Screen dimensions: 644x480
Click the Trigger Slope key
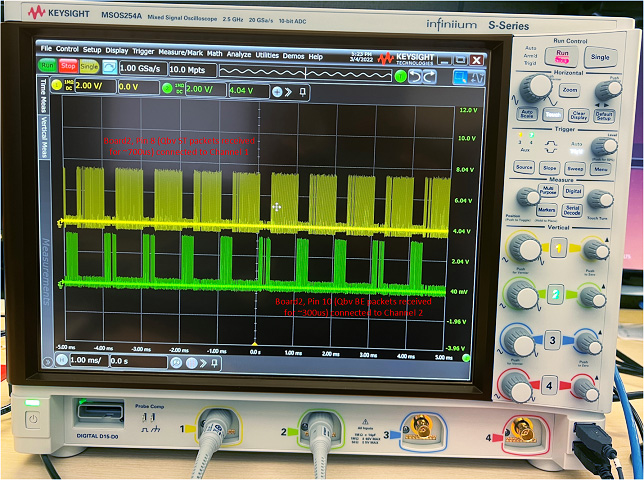(x=550, y=168)
